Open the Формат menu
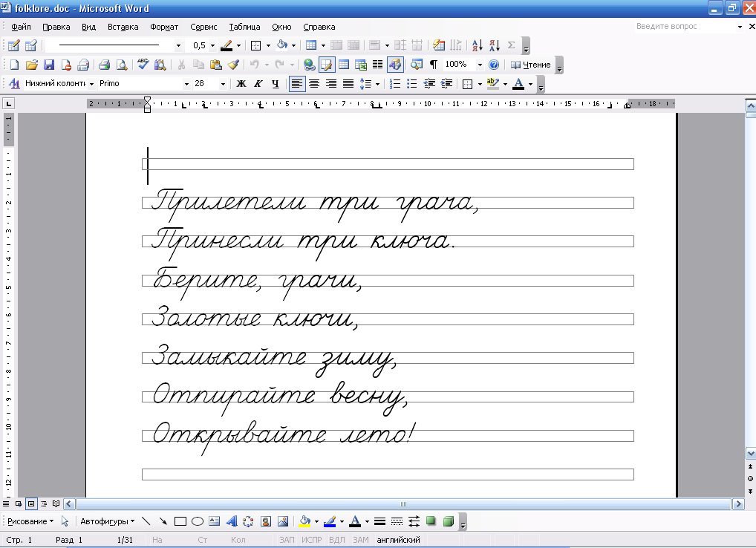 point(164,27)
